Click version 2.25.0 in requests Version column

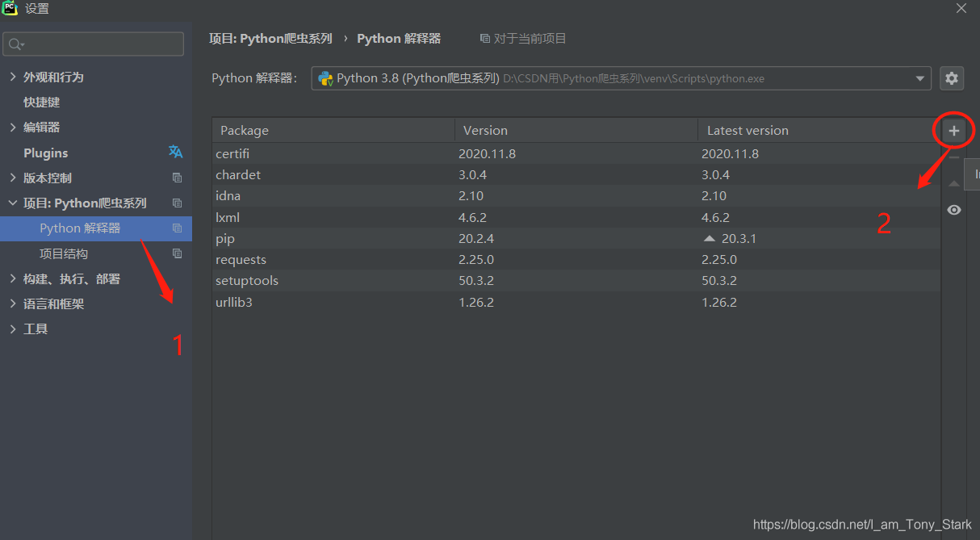click(x=475, y=259)
